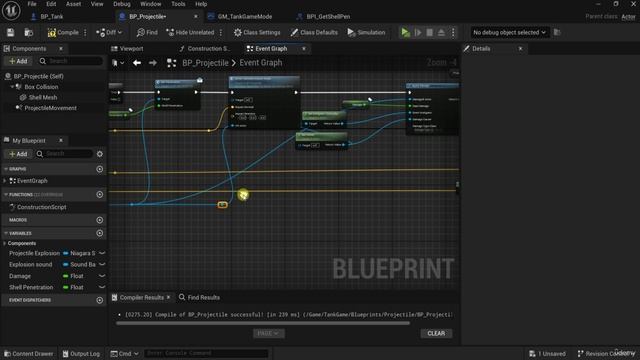Toggle visibility of Damage variable

pyautogui.click(x=102, y=276)
